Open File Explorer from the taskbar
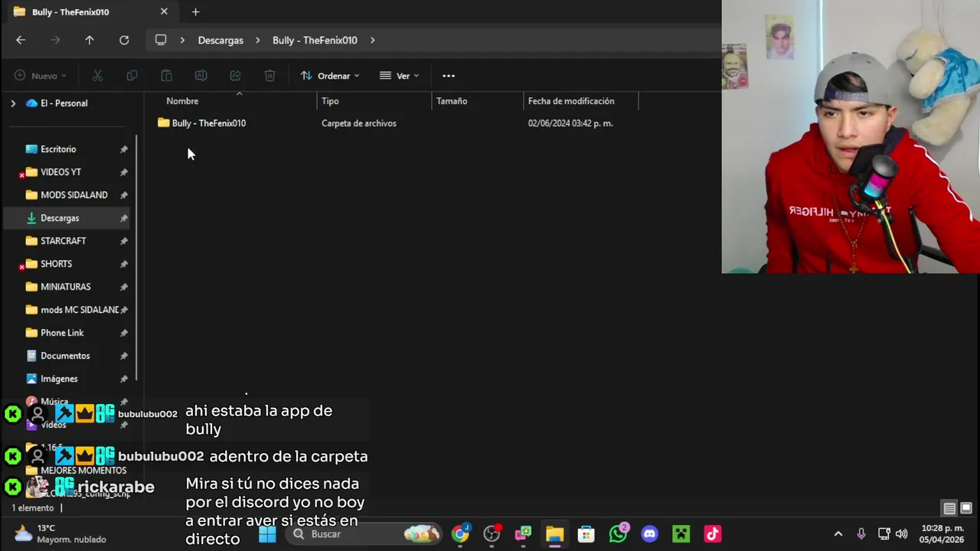 tap(554, 534)
